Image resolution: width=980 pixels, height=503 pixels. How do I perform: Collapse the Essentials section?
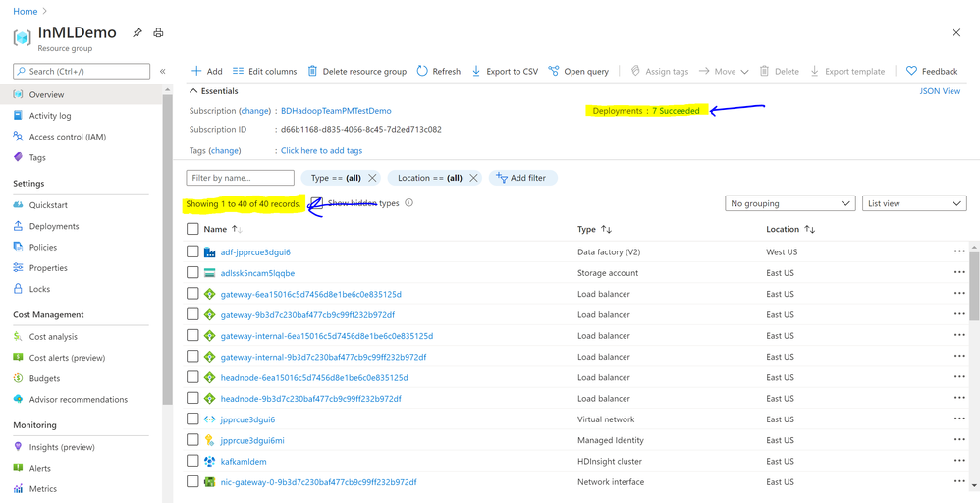(x=213, y=91)
